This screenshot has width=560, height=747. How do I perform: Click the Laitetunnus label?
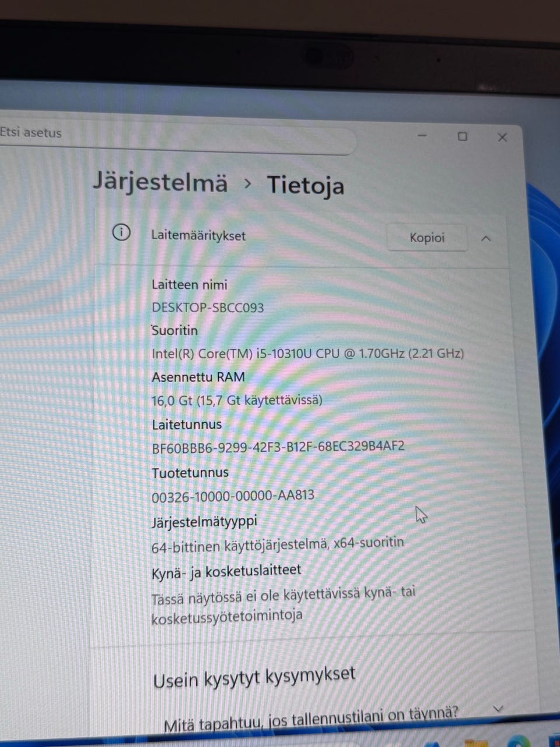point(187,424)
